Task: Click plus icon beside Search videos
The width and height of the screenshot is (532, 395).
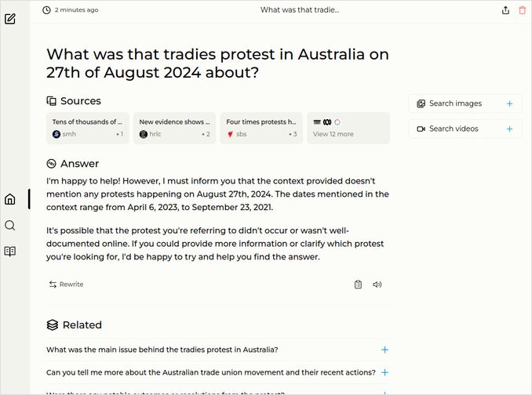Action: click(x=509, y=129)
